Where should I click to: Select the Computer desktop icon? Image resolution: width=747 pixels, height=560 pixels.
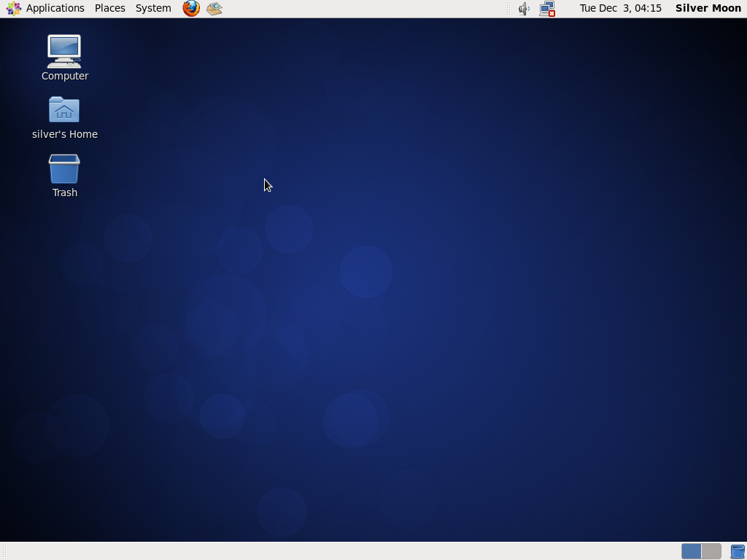point(64,52)
